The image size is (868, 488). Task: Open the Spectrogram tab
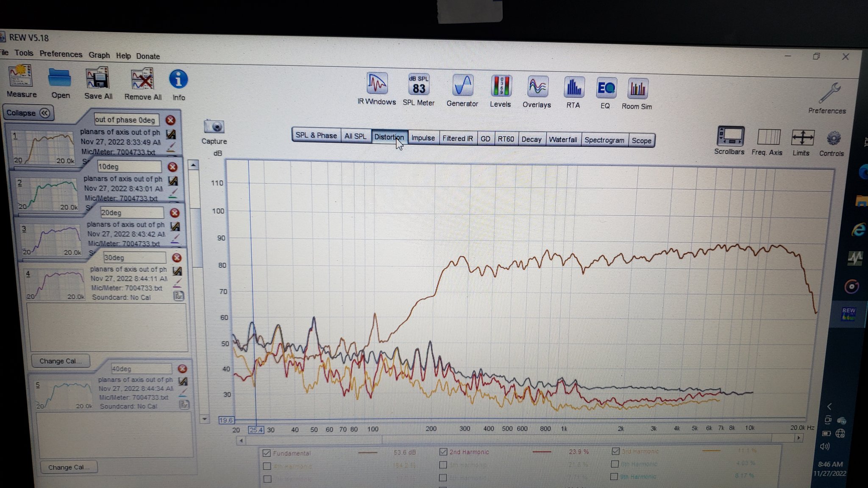604,140
